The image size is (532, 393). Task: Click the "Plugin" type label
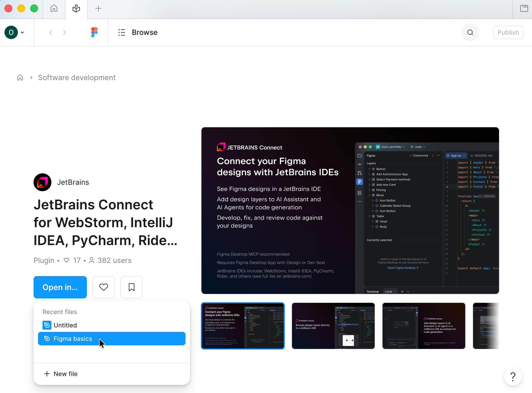tap(44, 260)
